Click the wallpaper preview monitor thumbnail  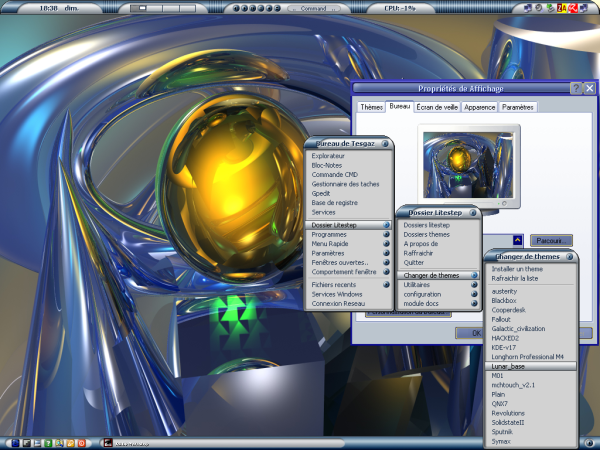tap(468, 166)
